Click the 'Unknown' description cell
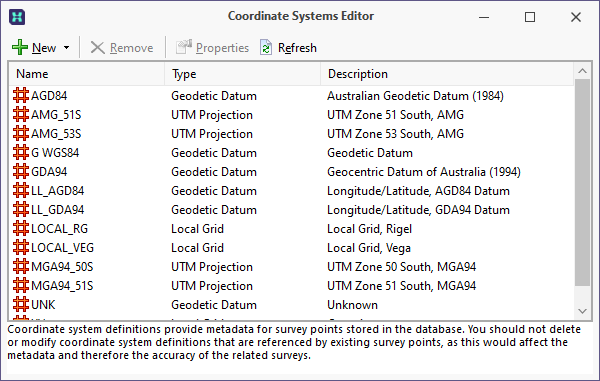This screenshot has width=600, height=381. tap(352, 305)
